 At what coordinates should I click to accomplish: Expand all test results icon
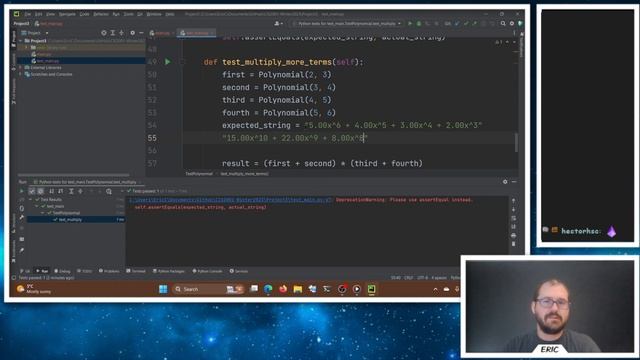pyautogui.click(x=71, y=191)
